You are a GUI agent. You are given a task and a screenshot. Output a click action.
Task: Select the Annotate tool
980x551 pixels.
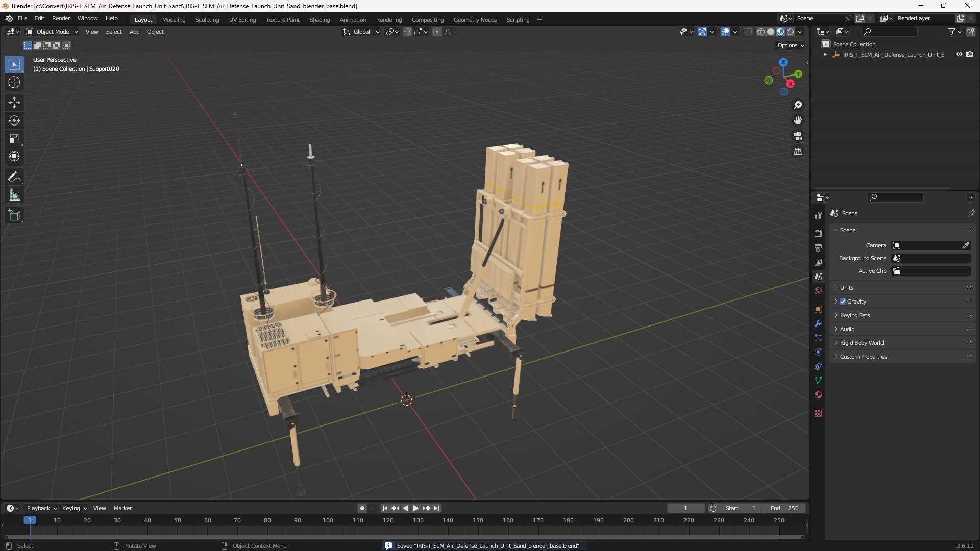[x=14, y=177]
